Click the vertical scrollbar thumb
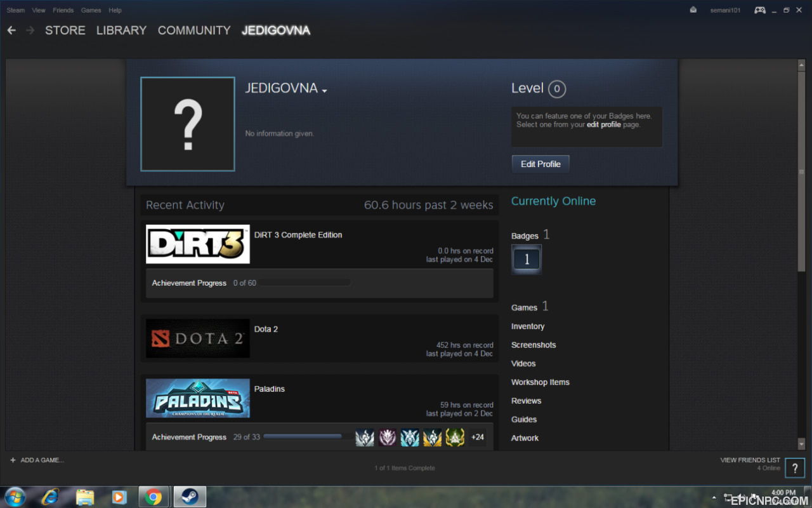812x508 pixels. click(x=801, y=171)
